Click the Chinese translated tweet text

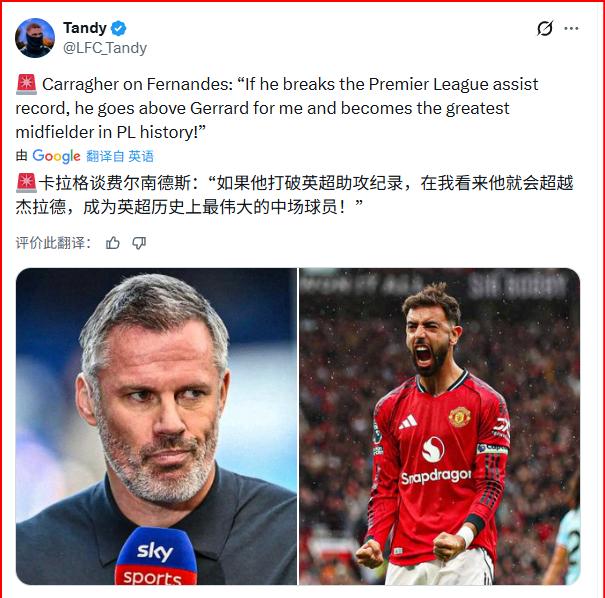click(x=294, y=195)
